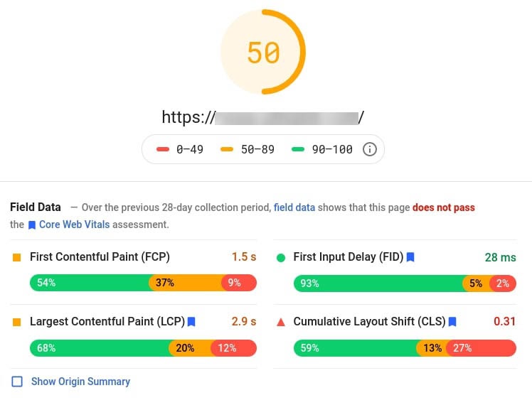Click the orange 20% segment of LCP bar

coord(191,348)
